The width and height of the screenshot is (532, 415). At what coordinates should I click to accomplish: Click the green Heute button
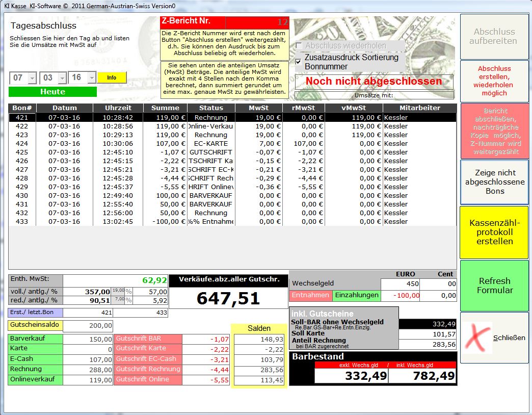(52, 92)
